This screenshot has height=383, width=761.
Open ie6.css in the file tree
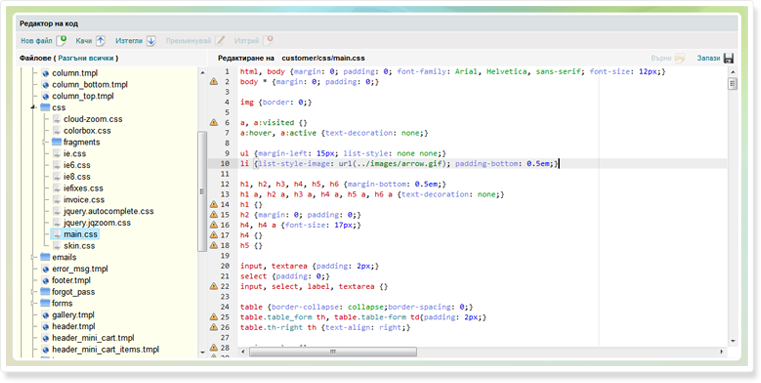[77, 165]
